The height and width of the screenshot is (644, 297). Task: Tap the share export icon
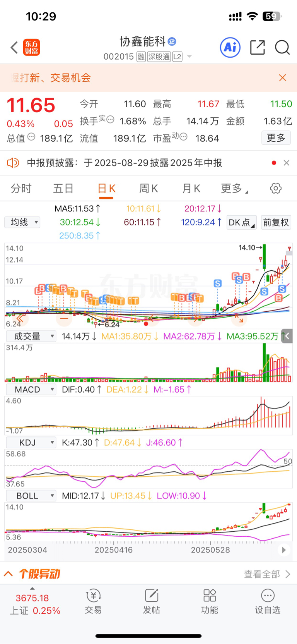(258, 48)
